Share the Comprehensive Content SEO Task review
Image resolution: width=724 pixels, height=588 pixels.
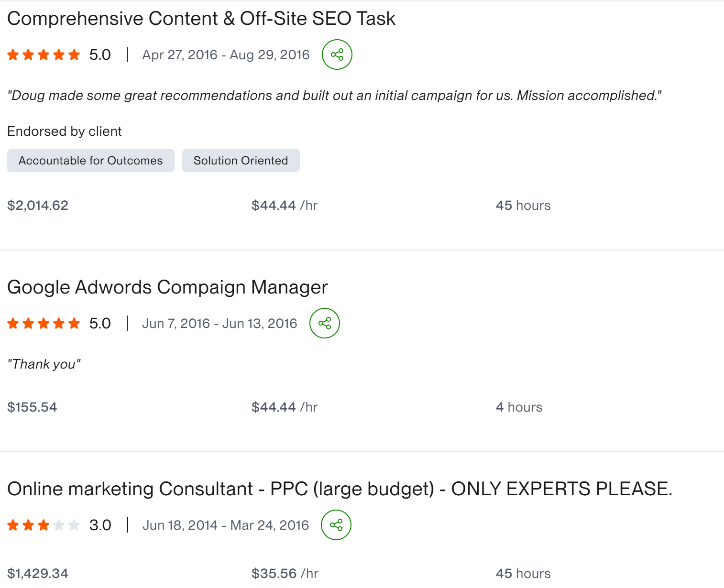(x=337, y=54)
